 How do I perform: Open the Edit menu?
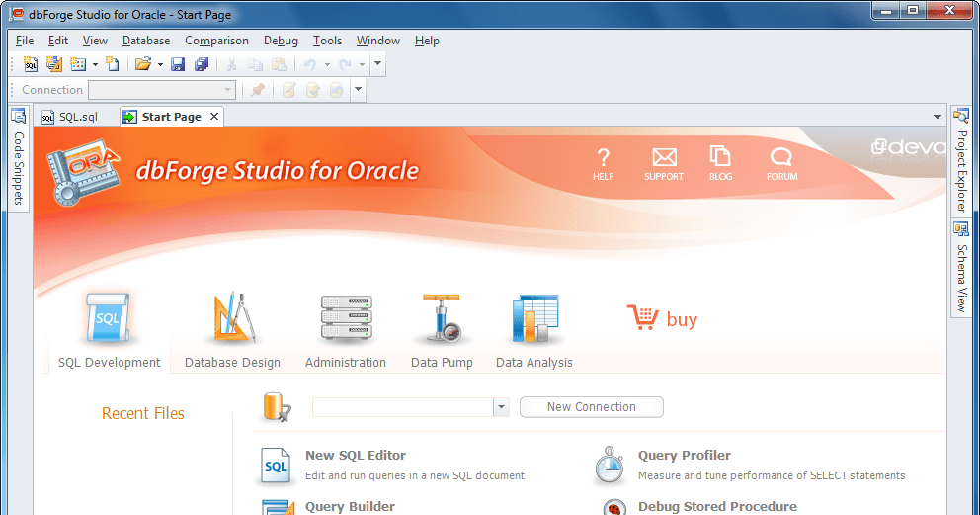tap(57, 41)
